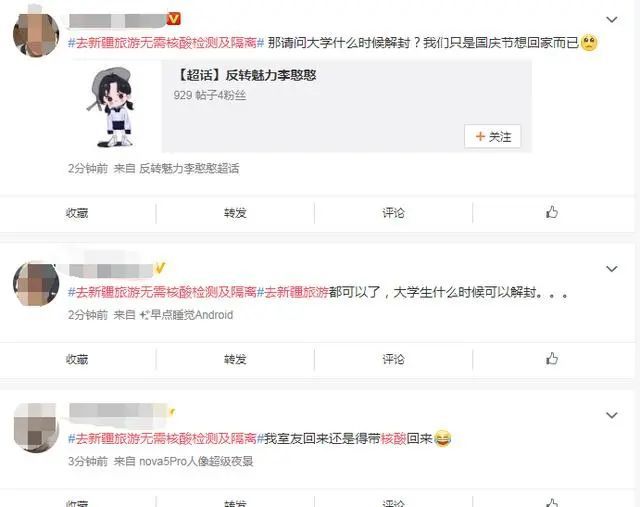640x507 pixels.
Task: Open the third poster's avatar
Action: coord(36,428)
